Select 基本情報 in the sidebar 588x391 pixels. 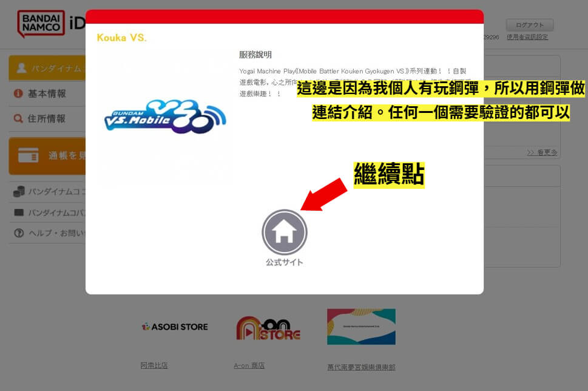(x=47, y=93)
